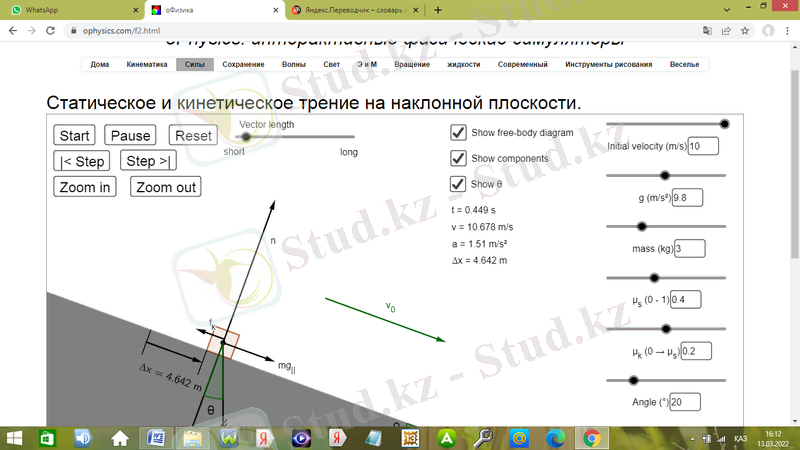Click the Initial velocity input field
The width and height of the screenshot is (800, 450).
[x=703, y=146]
